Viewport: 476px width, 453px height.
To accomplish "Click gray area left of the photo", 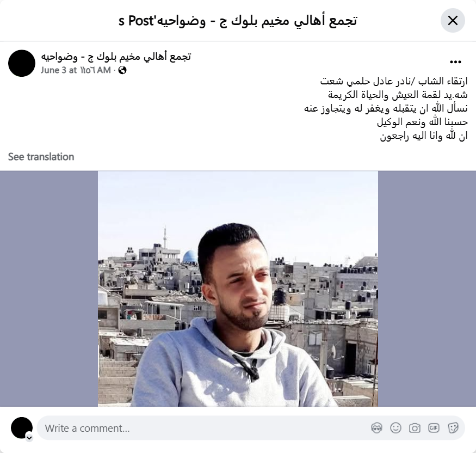I will point(49,289).
